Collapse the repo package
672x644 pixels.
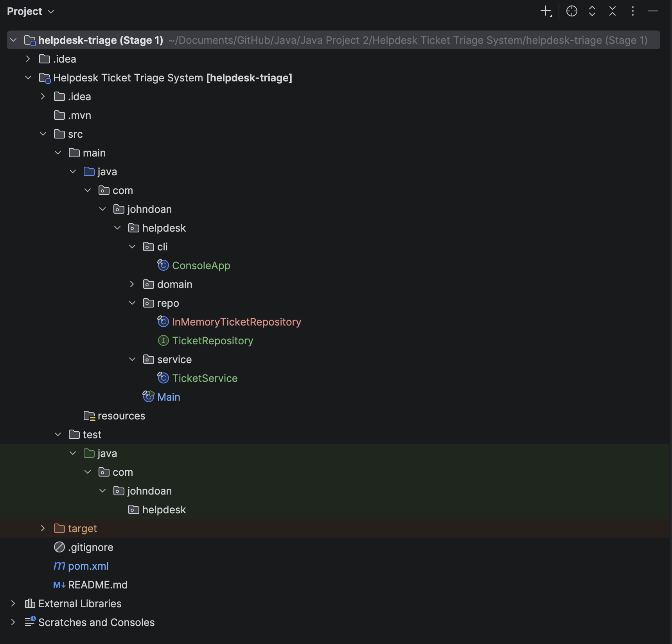point(132,303)
